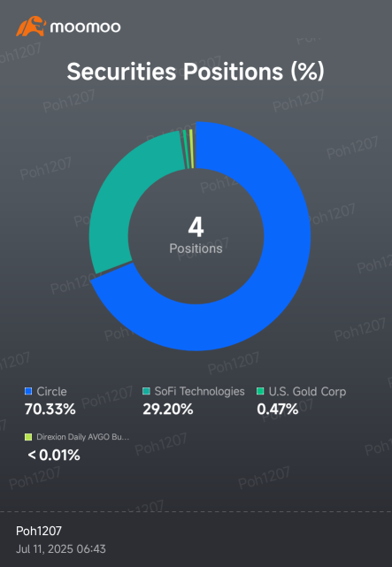
Task: Click the moomoo brand name text
Action: point(85,27)
